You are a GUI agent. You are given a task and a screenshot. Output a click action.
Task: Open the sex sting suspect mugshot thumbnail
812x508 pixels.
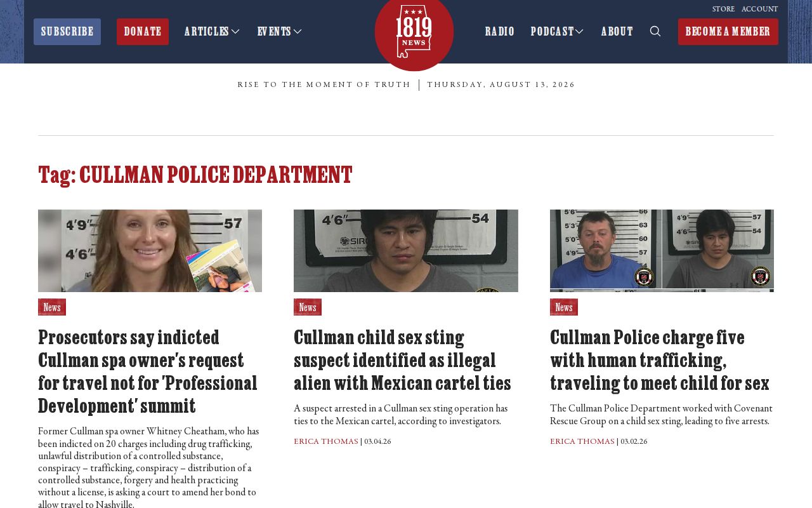point(406,251)
